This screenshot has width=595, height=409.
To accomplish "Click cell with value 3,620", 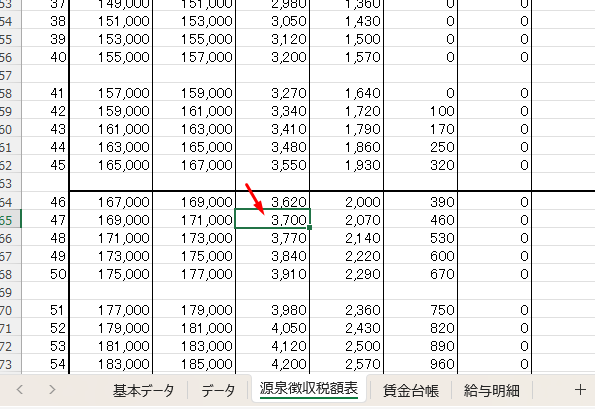I will (272, 201).
